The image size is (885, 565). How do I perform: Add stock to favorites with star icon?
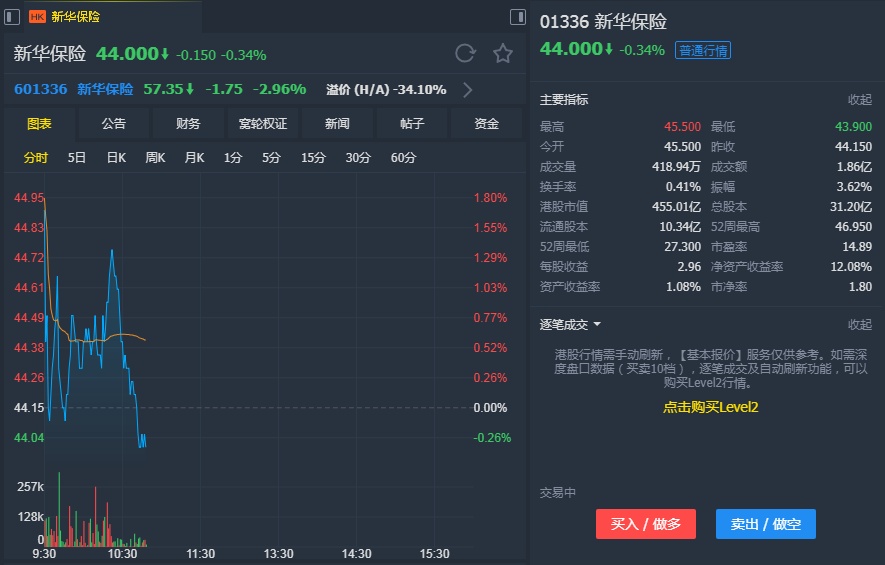point(503,54)
